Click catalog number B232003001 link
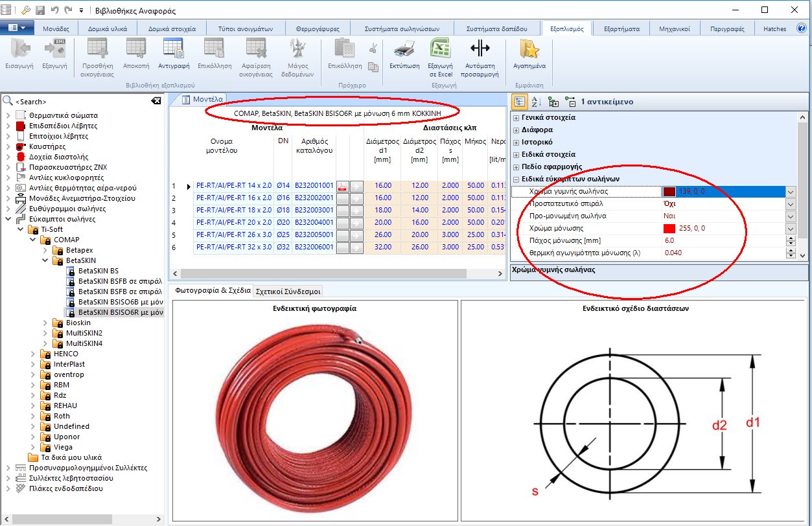 [x=314, y=211]
